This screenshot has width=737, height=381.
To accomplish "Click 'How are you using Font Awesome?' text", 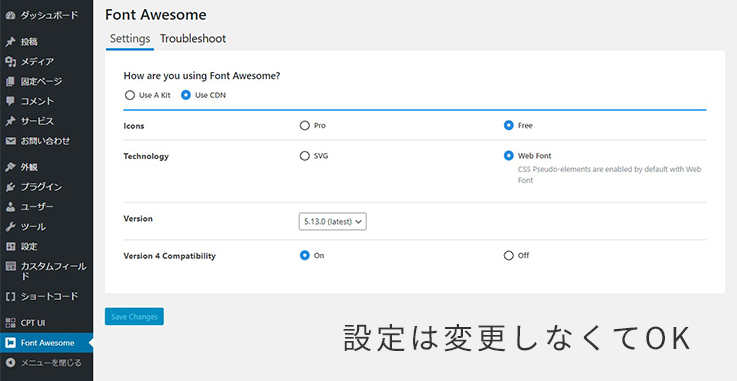I will [202, 76].
